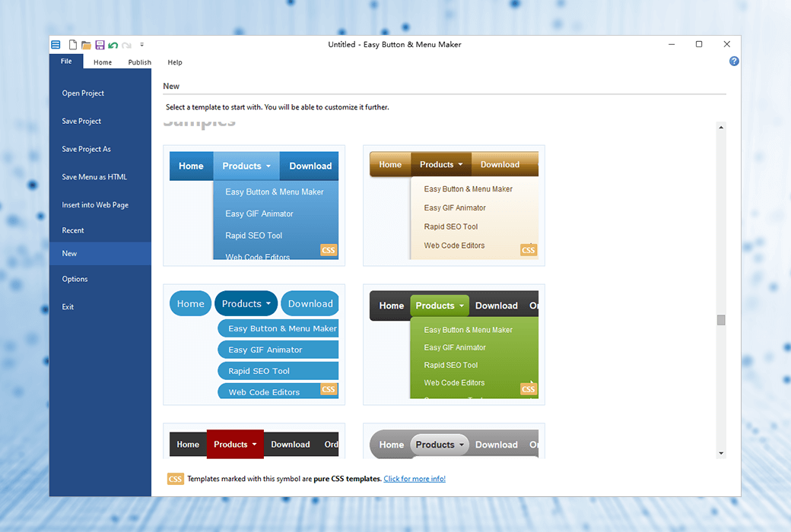Select the blue square menu template thumbnail

[x=254, y=206]
